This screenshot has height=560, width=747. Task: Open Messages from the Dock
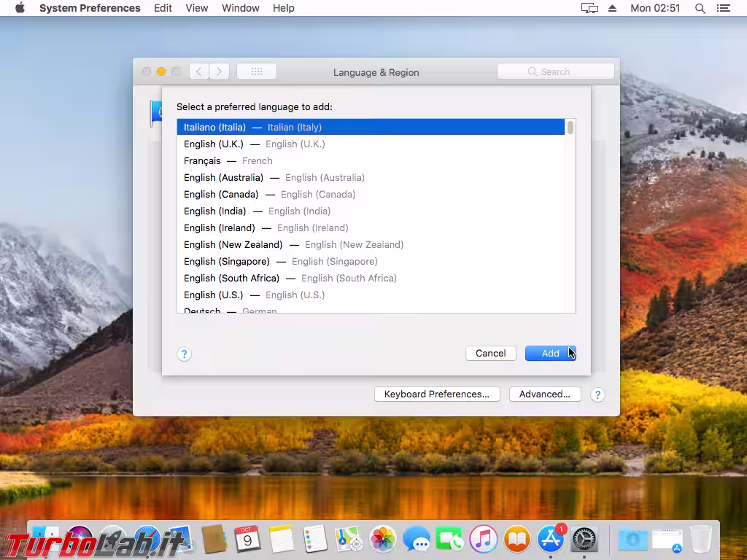(417, 540)
